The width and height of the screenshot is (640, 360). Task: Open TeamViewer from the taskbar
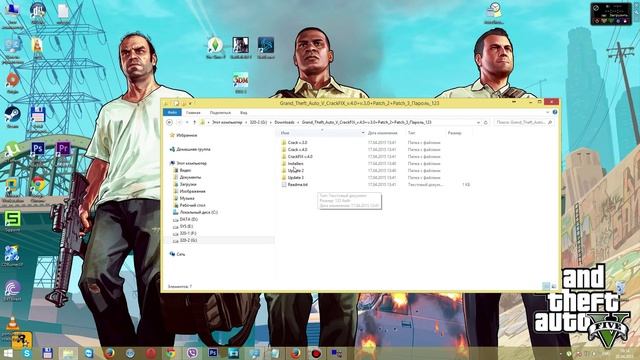[89, 353]
